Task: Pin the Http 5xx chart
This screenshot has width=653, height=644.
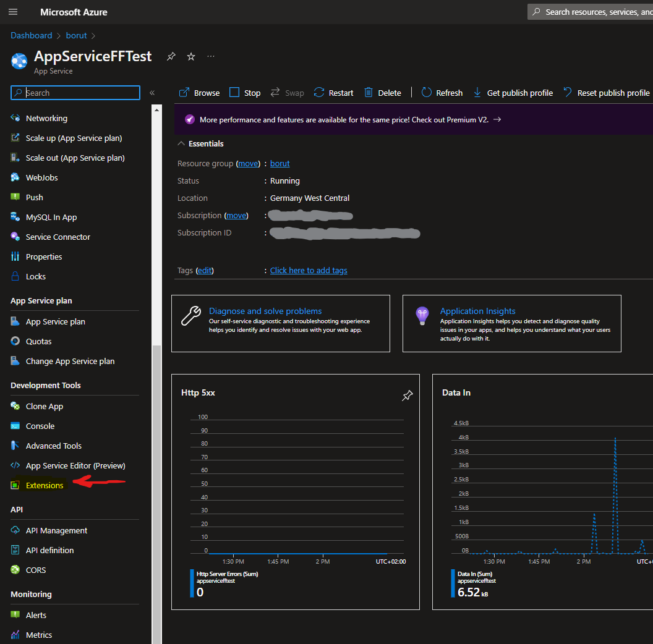Action: pyautogui.click(x=407, y=396)
